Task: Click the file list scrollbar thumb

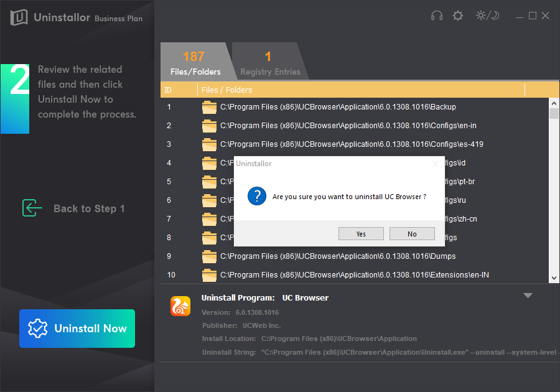Action: pyautogui.click(x=554, y=113)
